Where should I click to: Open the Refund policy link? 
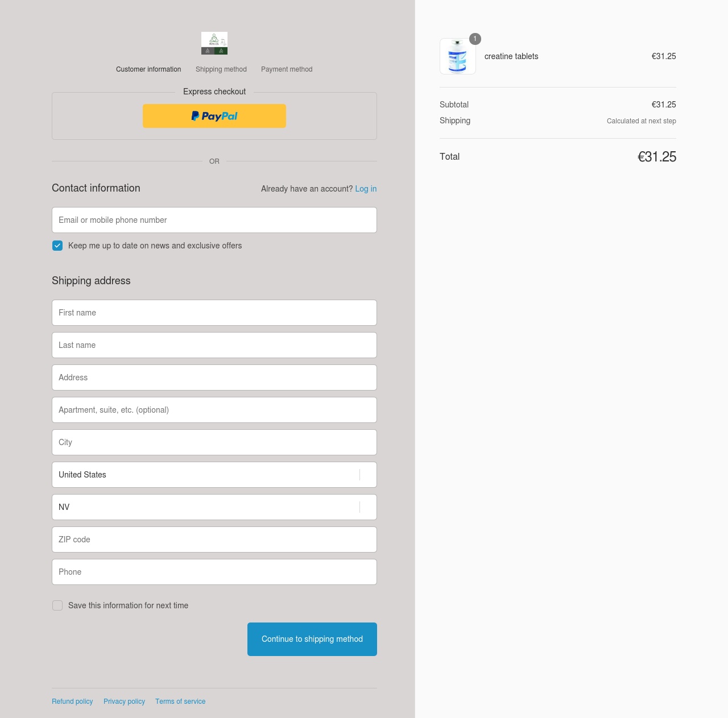tap(72, 702)
